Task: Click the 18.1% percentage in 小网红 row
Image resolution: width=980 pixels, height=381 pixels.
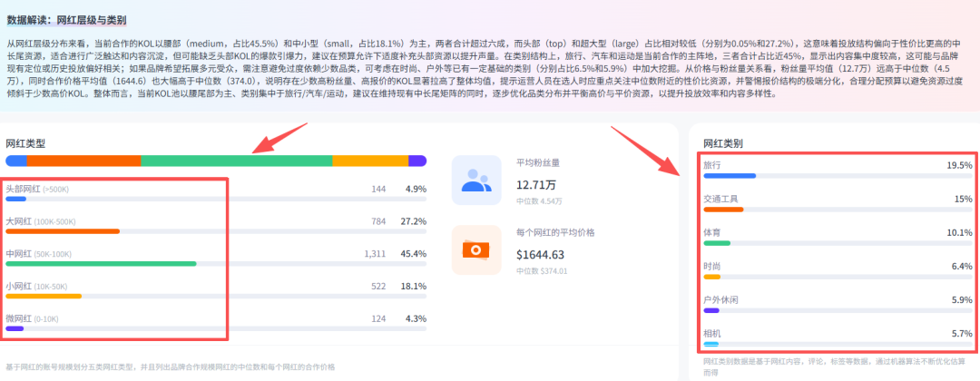Action: (x=413, y=286)
